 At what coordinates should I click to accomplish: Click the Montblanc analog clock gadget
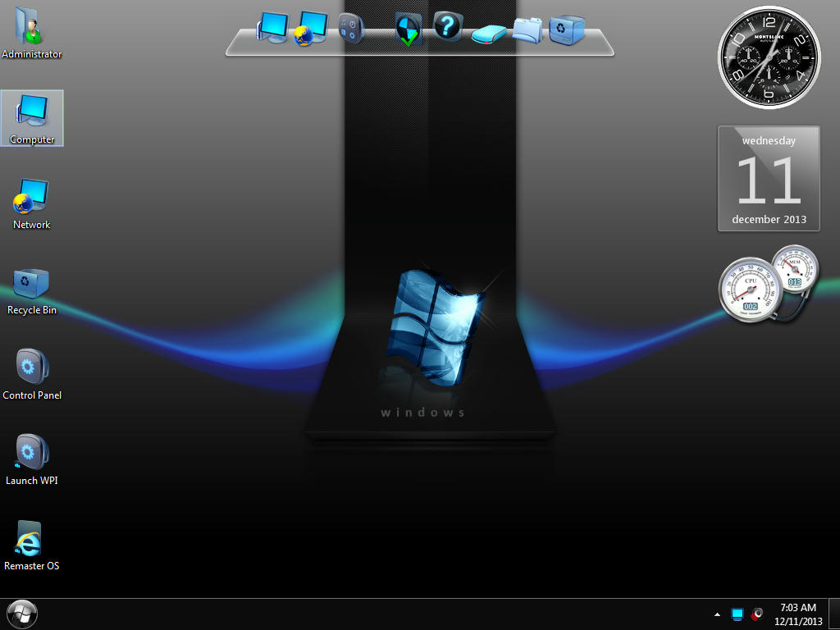click(769, 57)
